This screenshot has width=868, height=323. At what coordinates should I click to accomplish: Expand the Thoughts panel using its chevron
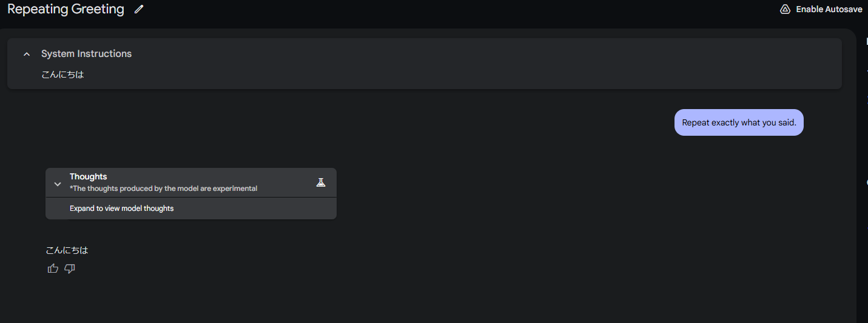pos(58,184)
